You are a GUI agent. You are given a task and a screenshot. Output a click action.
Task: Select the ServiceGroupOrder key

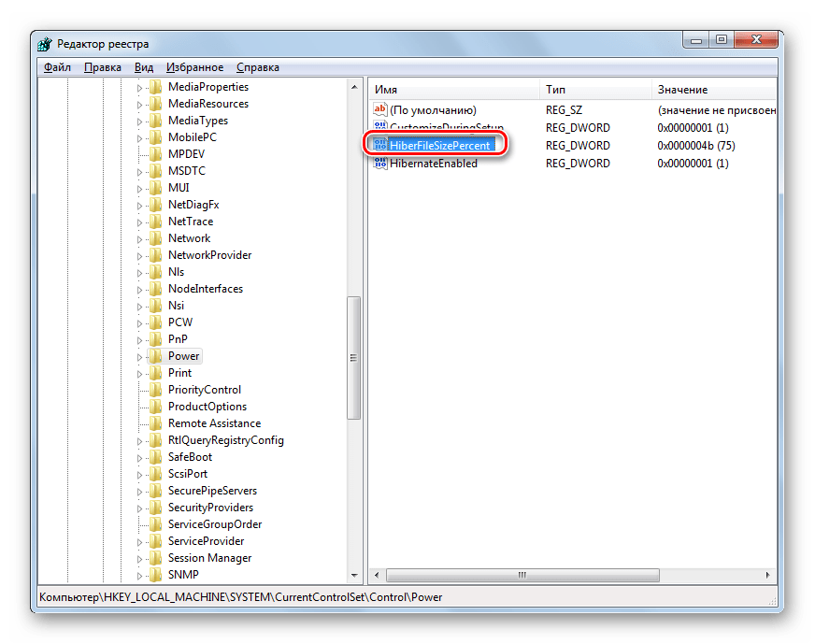[215, 524]
